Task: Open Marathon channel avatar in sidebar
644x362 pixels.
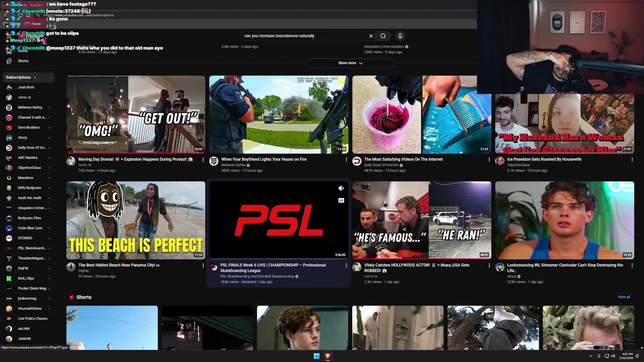Action: (x=9, y=177)
